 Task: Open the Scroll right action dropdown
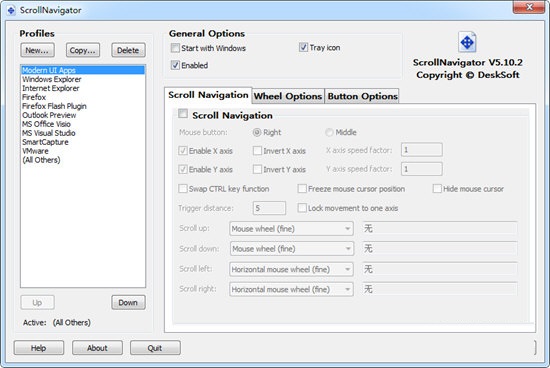[291, 289]
